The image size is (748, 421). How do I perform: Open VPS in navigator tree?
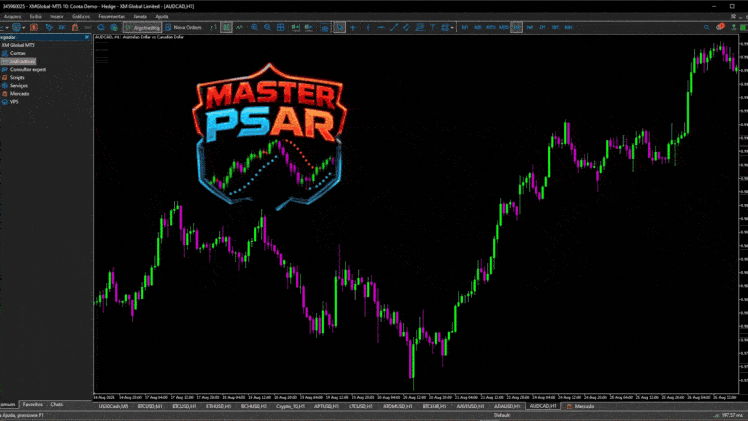(x=10, y=102)
